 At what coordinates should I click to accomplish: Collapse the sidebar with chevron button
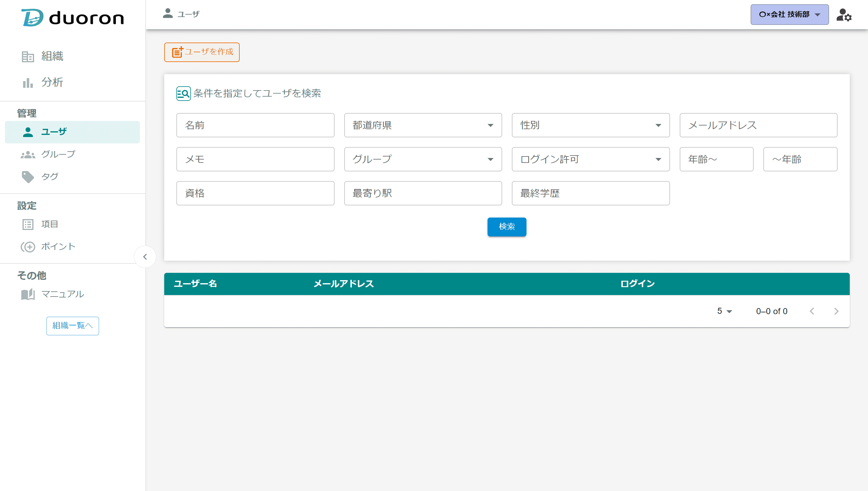coord(145,257)
